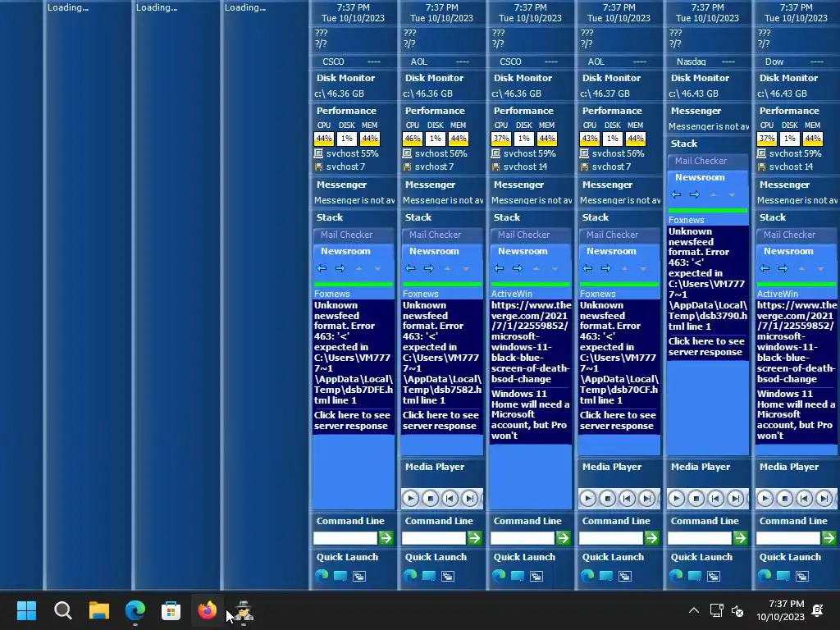Screen dimensions: 840x630
Task: Click the monitor icon beside svchost 55%
Action: click(x=319, y=153)
